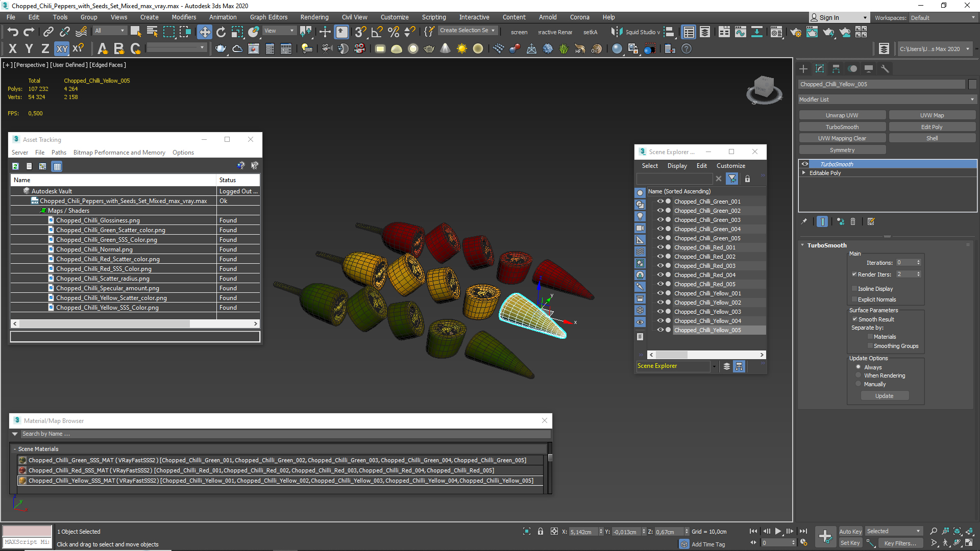Viewport: 980px width, 551px height.
Task: Collapse the TurboSmooth rollout
Action: 802,245
